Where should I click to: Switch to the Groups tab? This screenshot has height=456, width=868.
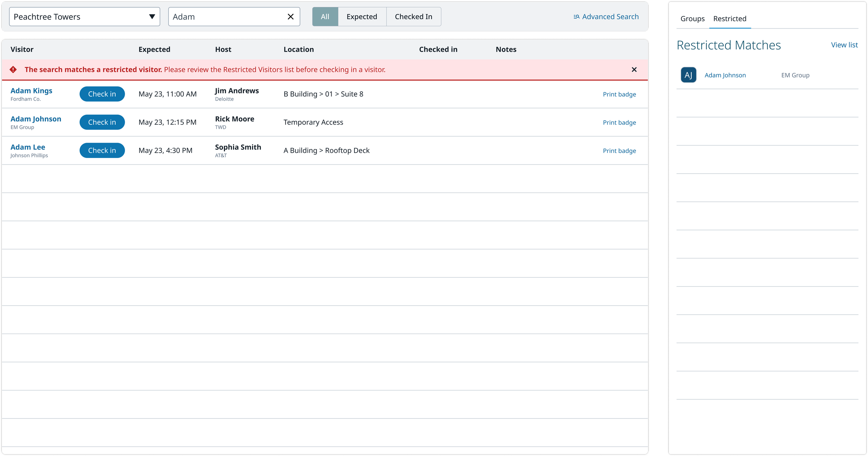pyautogui.click(x=692, y=19)
